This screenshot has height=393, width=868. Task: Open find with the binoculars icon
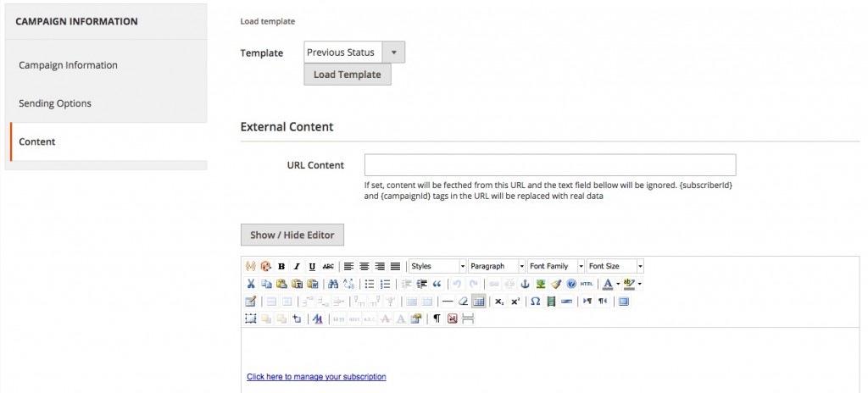[x=332, y=284]
